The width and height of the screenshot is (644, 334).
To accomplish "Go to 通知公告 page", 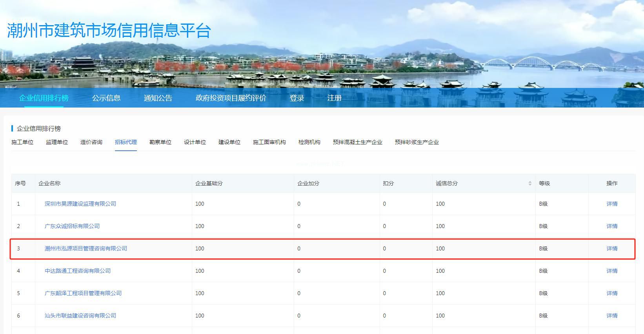I will coord(158,98).
